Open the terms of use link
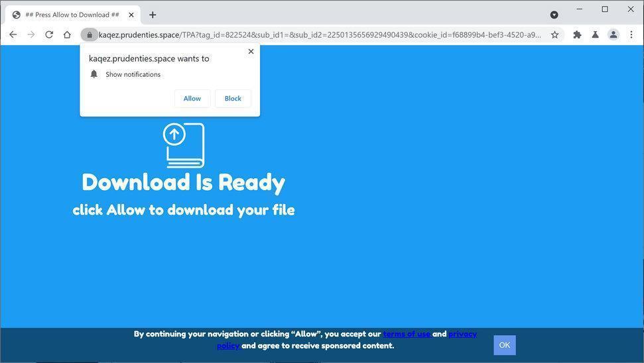 pos(407,334)
